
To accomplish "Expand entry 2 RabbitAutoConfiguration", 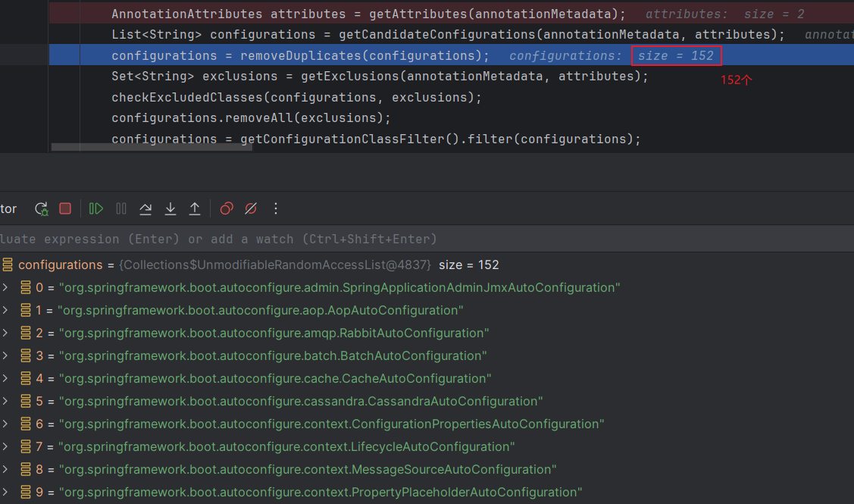I will (5, 333).
